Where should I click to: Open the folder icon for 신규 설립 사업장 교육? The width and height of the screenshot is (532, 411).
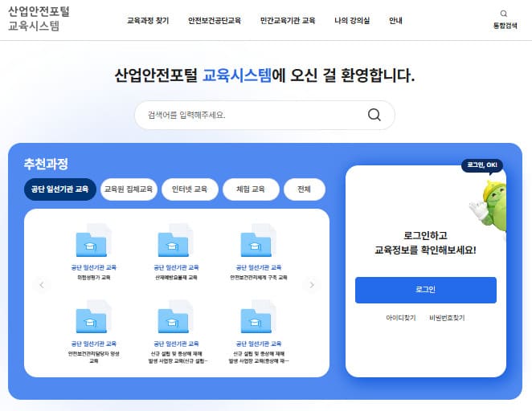click(175, 317)
